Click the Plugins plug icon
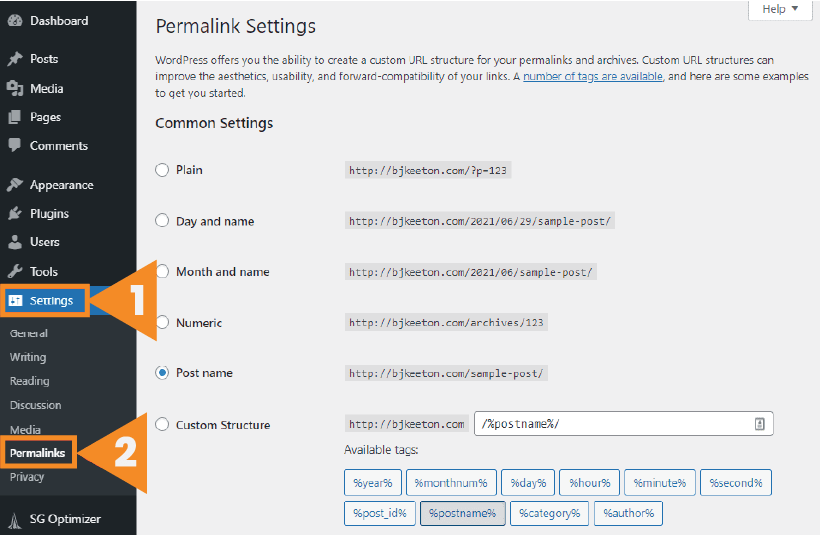Screen dimensions: 820x535 click(x=15, y=213)
